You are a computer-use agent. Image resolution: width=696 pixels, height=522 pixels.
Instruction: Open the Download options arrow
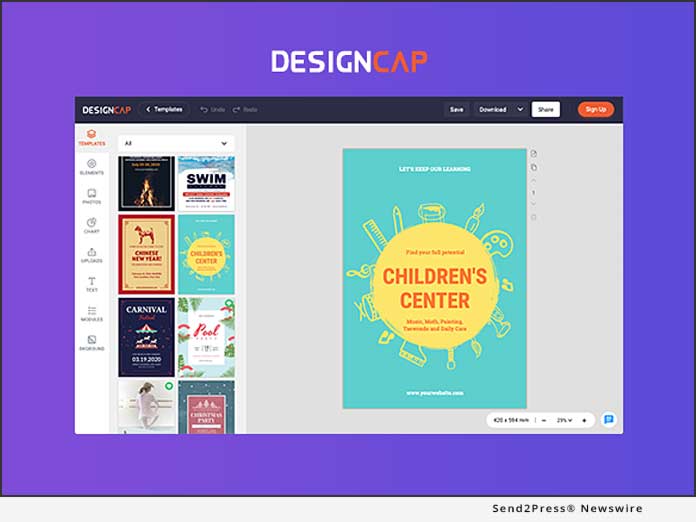click(520, 109)
